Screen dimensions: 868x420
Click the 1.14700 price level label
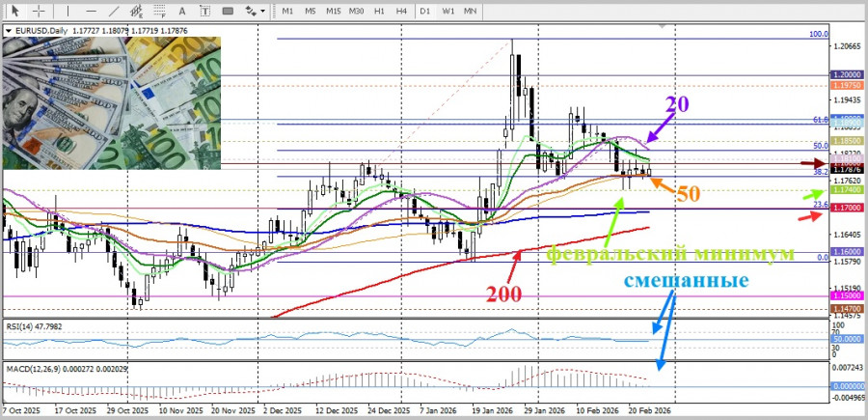coord(847,307)
